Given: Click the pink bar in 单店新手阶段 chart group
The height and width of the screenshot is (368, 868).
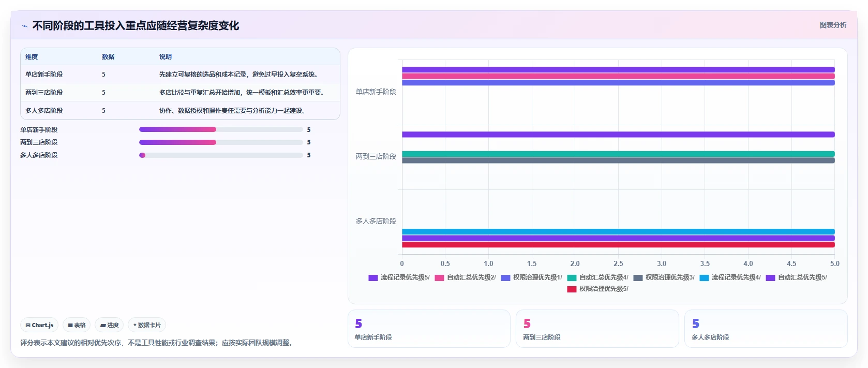Looking at the screenshot, I should [618, 76].
